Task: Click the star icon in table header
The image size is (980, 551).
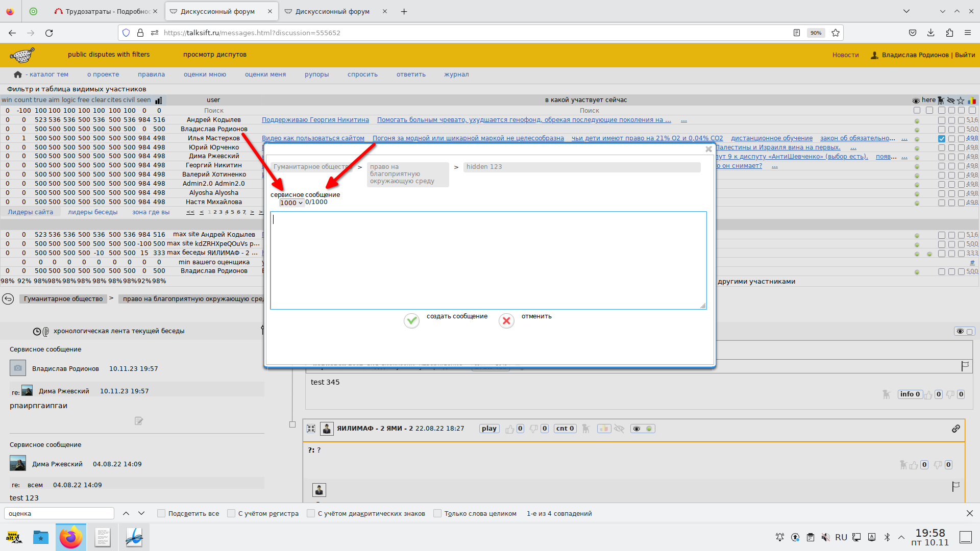Action: coord(961,101)
